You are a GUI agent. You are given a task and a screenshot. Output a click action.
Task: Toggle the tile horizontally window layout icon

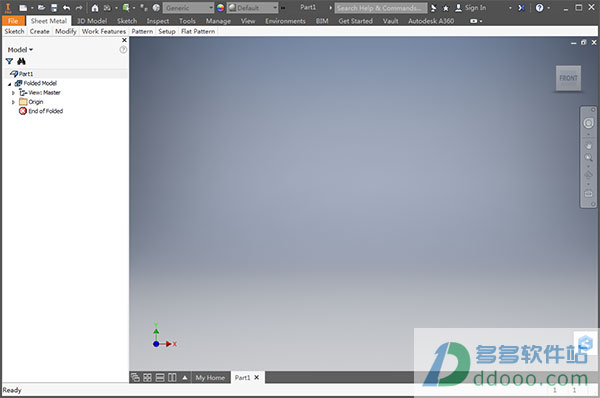[160, 378]
